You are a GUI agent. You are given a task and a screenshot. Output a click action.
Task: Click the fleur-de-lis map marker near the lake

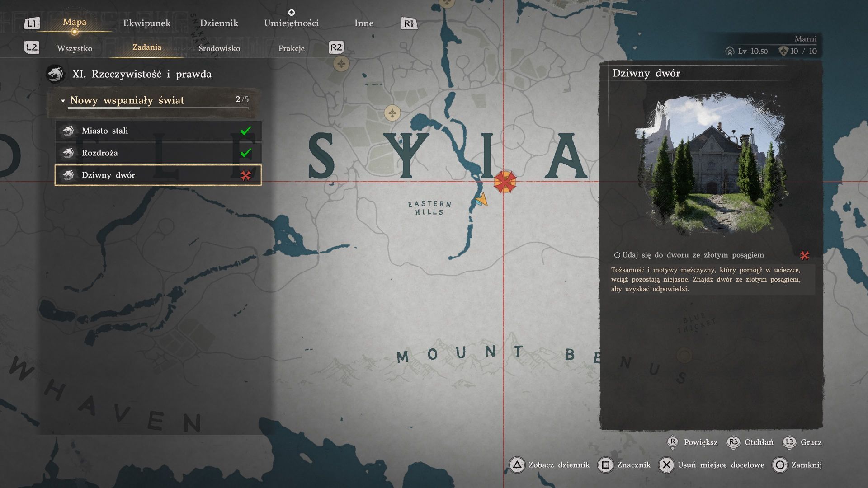click(x=392, y=113)
